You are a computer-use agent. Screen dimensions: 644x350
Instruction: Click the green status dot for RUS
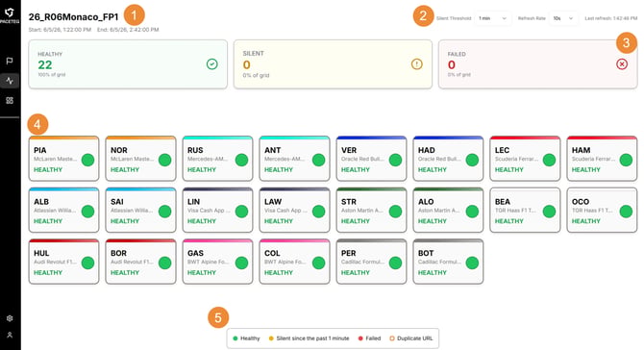(241, 160)
